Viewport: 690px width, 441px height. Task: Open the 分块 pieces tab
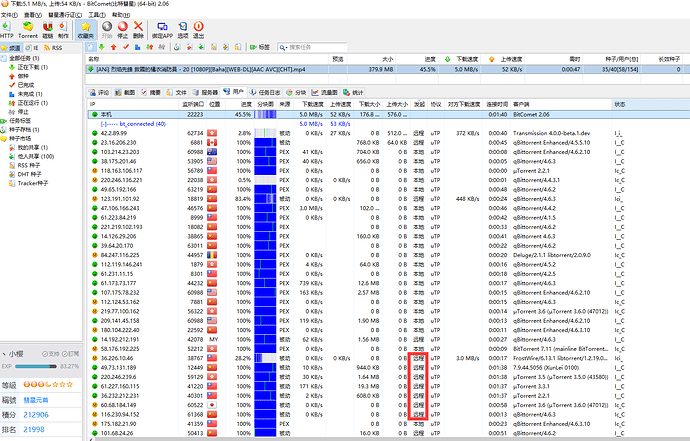click(296, 92)
